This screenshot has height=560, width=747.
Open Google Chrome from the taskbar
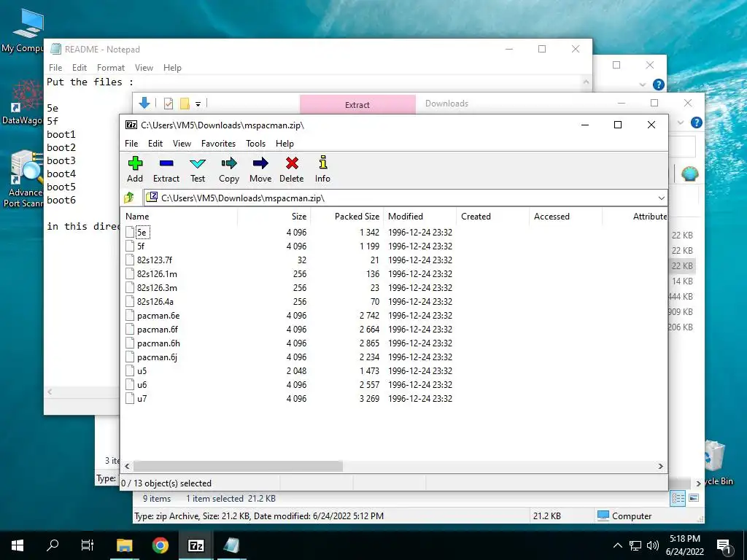pos(160,545)
